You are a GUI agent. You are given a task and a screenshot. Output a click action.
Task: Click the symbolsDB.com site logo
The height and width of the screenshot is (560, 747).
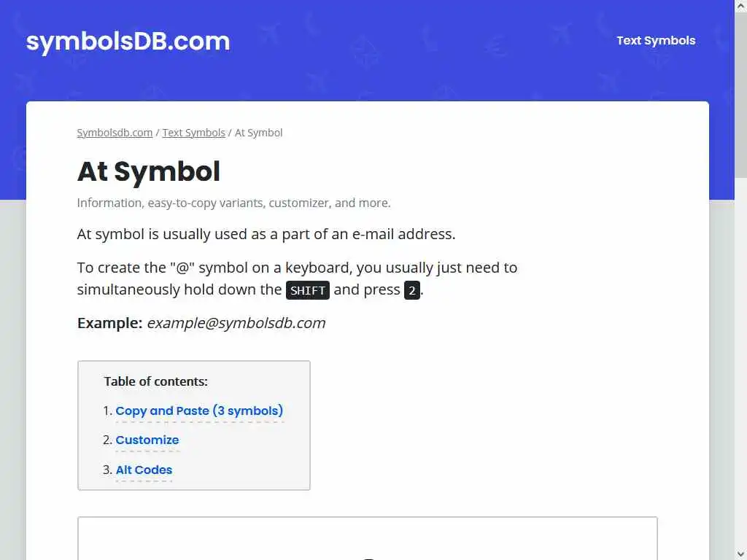point(128,41)
